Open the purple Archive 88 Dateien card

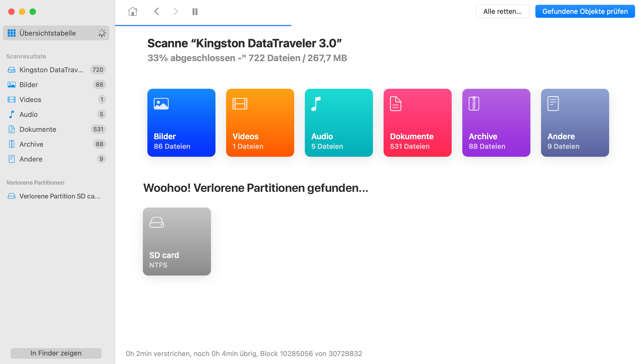(x=496, y=123)
